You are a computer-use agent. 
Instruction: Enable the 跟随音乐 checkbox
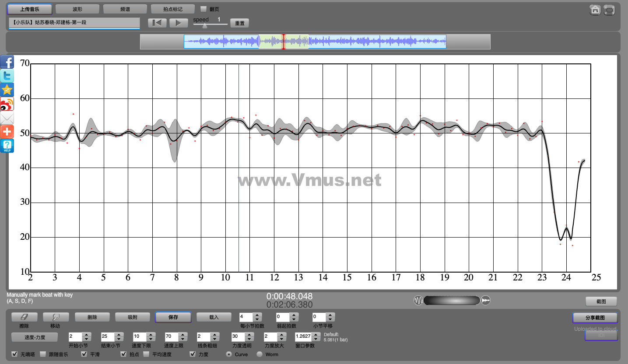tap(43, 354)
